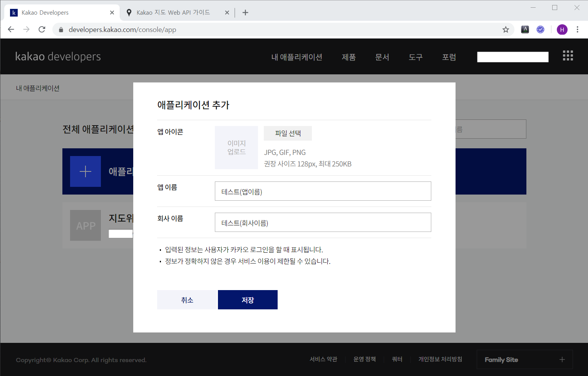
Task: Click the 파일 선택 button
Action: 288,133
